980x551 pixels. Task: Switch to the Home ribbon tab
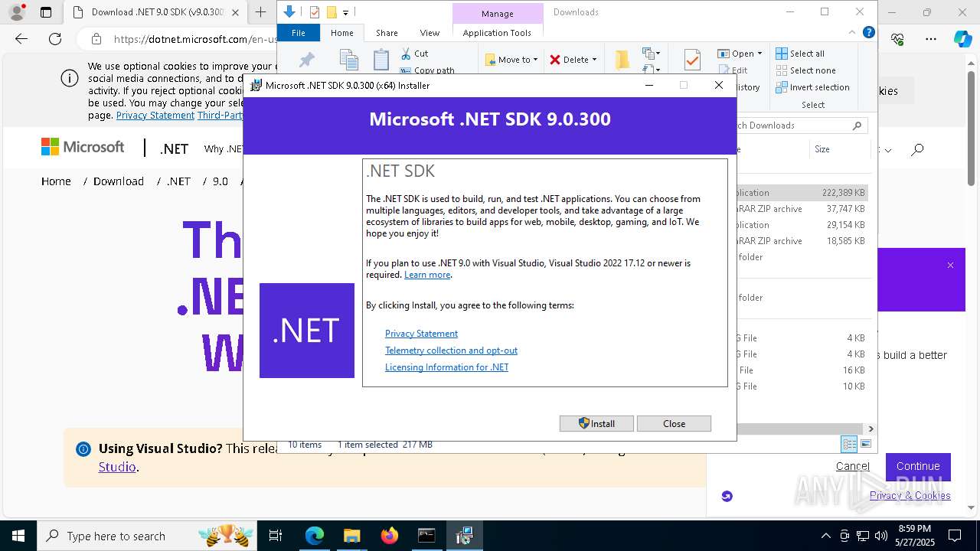tap(341, 33)
